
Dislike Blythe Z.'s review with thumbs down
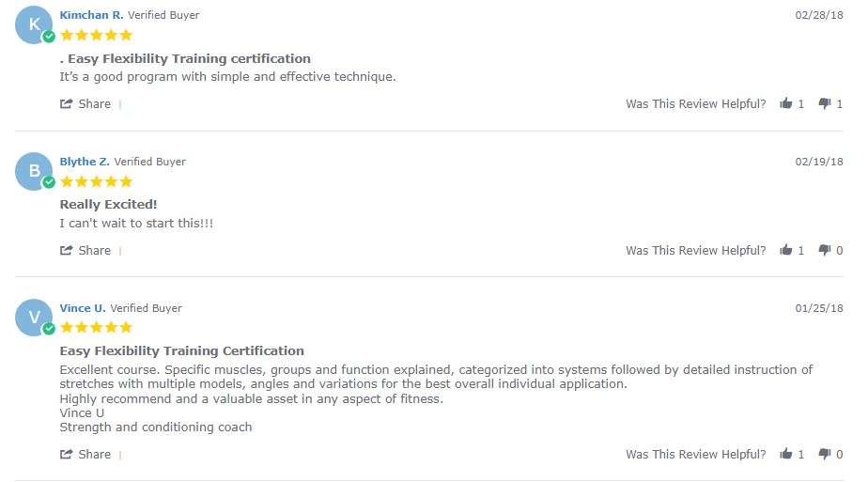pyautogui.click(x=825, y=250)
